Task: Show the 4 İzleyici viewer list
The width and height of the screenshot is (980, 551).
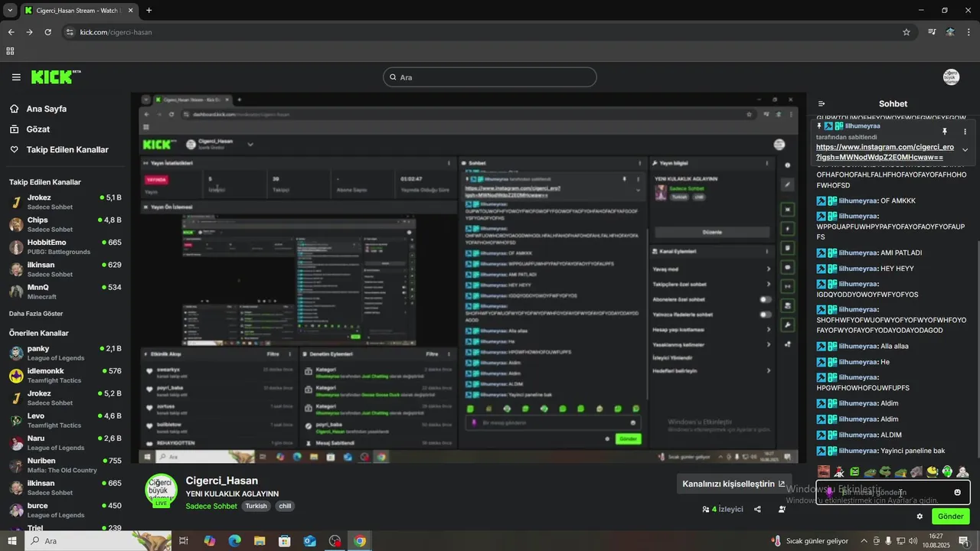Action: click(x=723, y=509)
